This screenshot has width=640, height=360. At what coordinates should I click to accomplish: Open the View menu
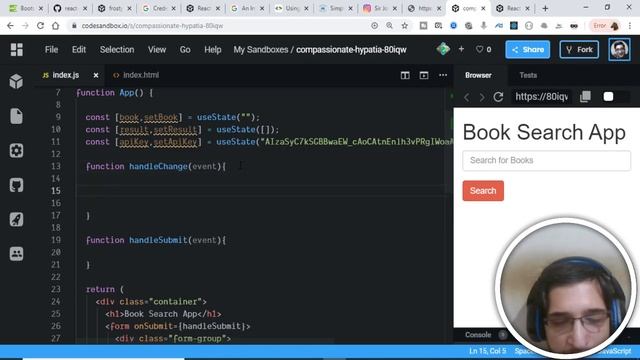[157, 49]
